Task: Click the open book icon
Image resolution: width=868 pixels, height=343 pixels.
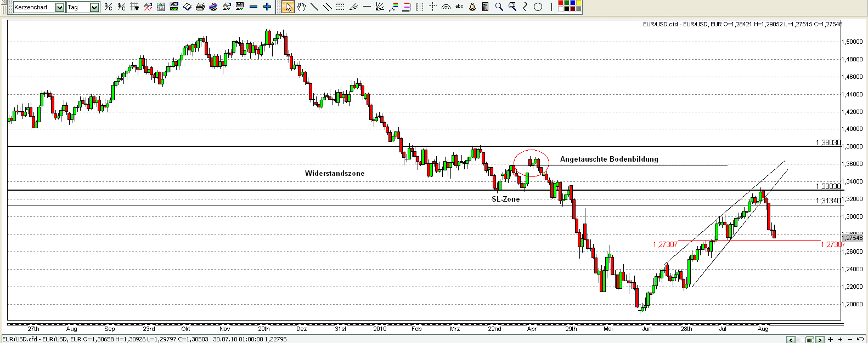Action: point(187,7)
